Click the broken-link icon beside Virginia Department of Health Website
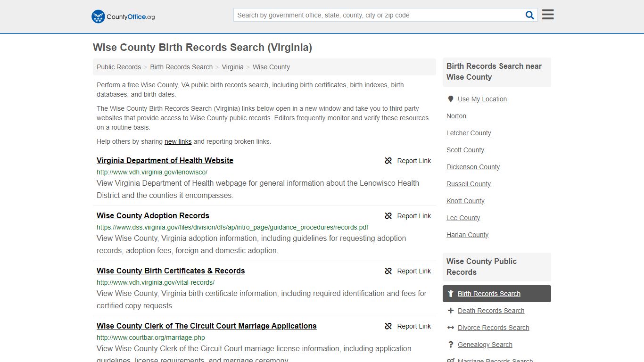644x362 pixels. pos(388,161)
